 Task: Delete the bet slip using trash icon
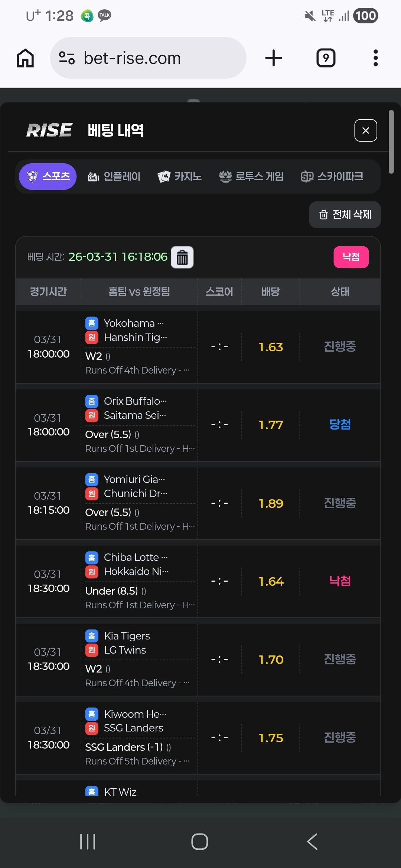182,257
